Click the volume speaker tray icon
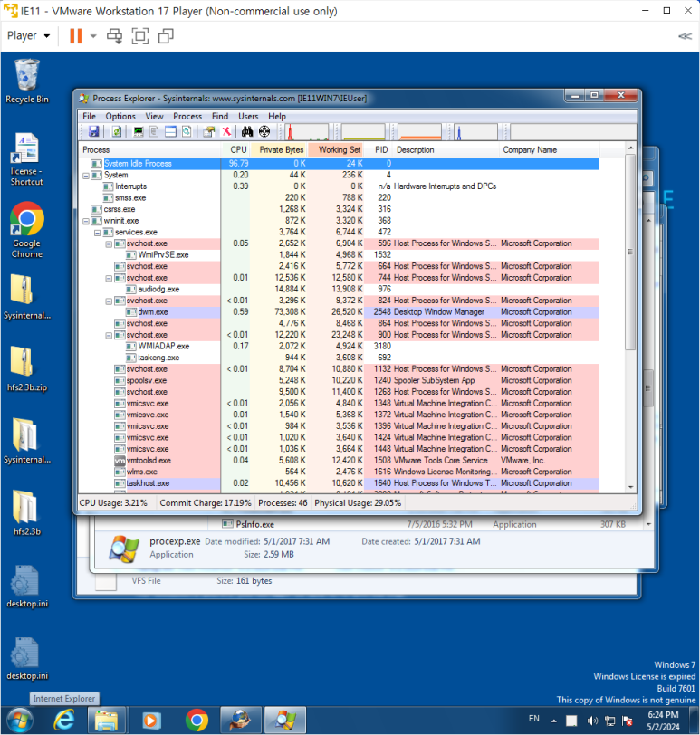 592,721
